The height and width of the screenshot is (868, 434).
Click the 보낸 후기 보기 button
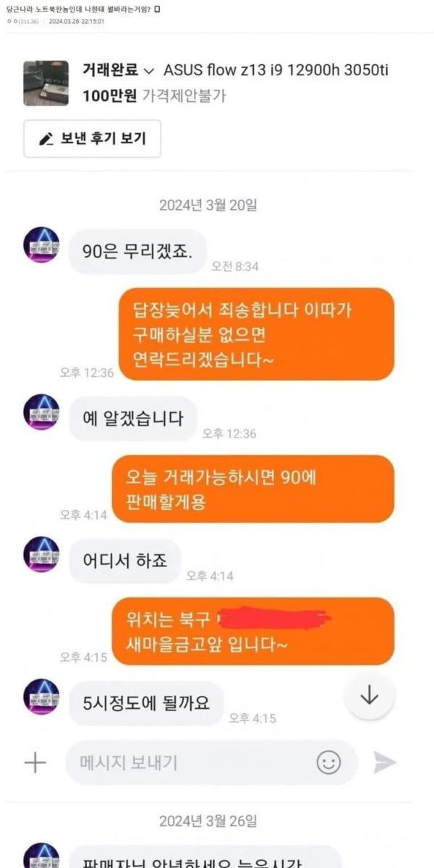(93, 139)
